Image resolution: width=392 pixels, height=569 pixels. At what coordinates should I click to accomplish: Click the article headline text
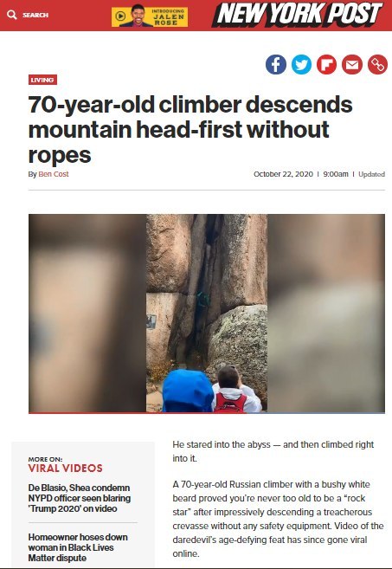tap(190, 130)
